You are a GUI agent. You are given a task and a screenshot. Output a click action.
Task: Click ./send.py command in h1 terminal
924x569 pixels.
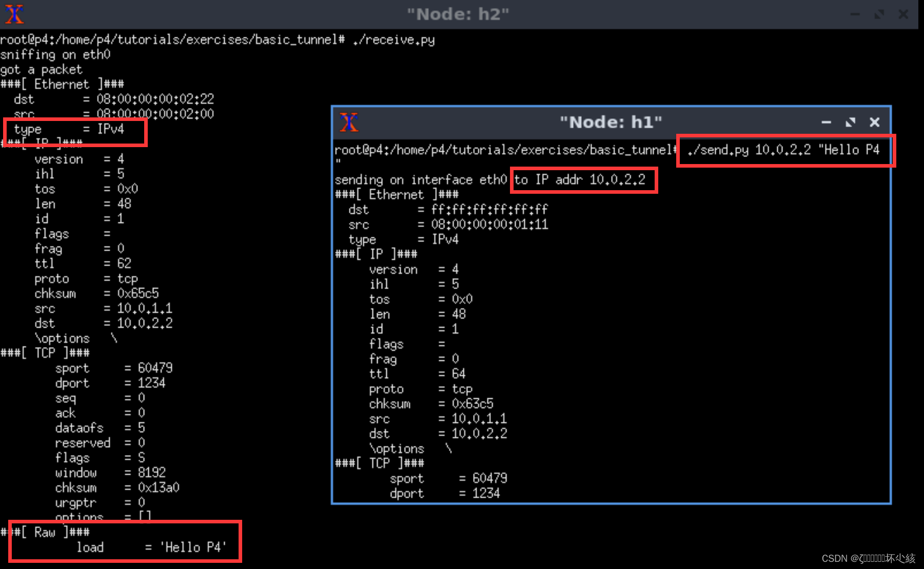point(783,150)
